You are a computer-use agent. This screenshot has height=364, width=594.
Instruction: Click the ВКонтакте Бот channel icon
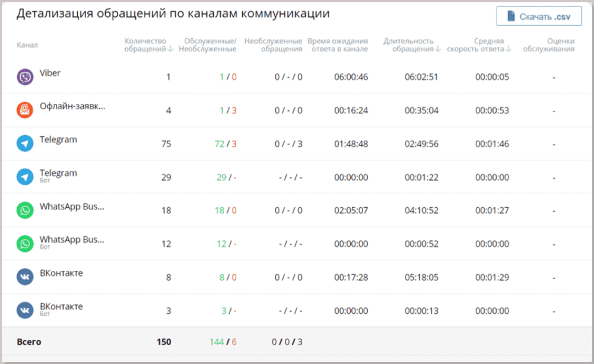coord(25,310)
